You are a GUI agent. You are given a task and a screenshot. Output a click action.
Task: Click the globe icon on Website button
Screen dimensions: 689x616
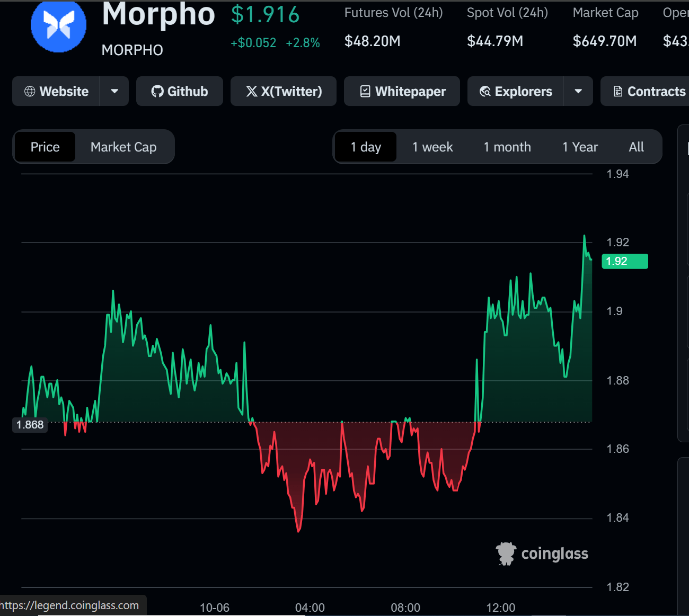click(x=30, y=92)
